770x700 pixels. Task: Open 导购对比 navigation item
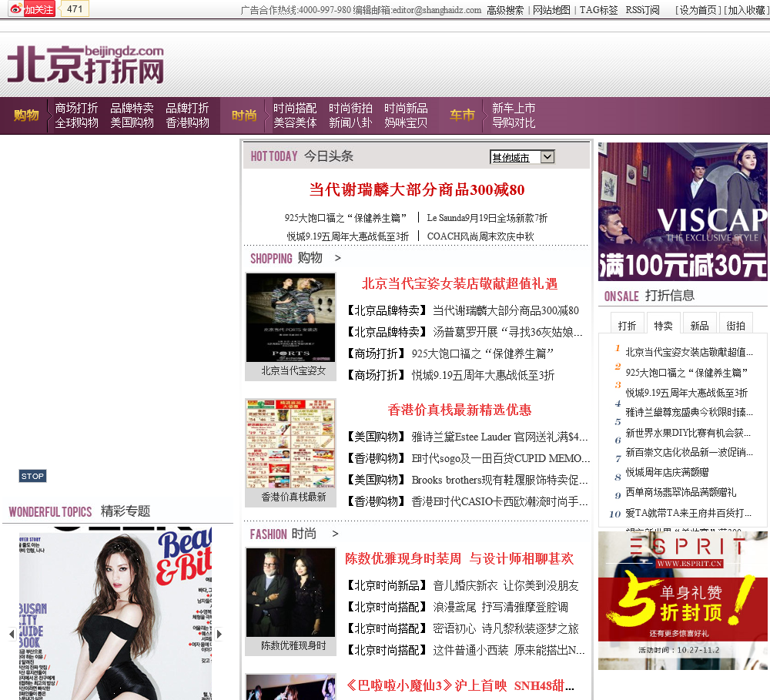(514, 122)
